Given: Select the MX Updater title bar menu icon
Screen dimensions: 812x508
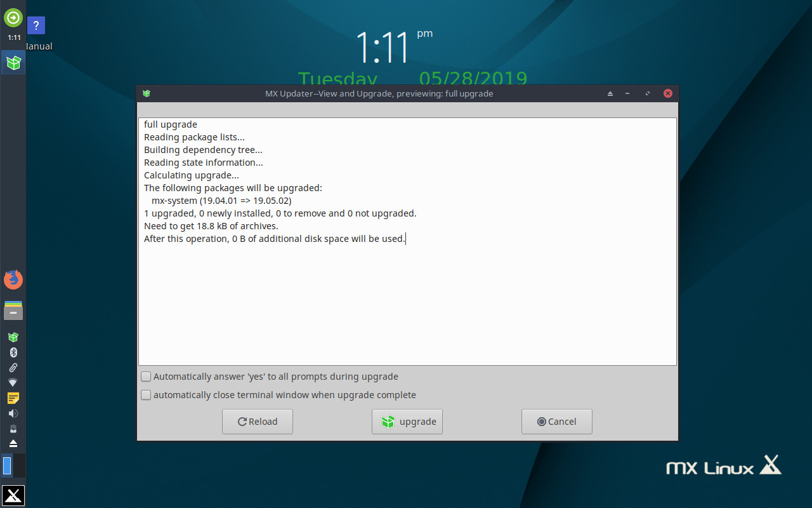Looking at the screenshot, I should click(x=147, y=93).
